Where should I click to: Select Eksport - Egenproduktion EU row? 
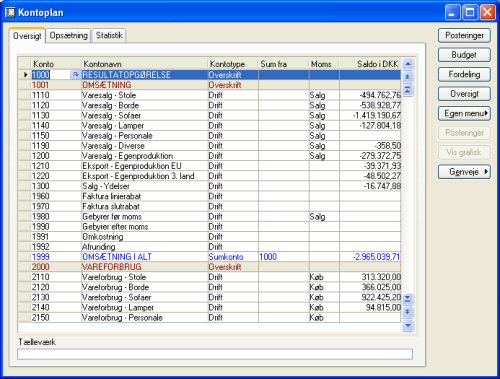(x=210, y=166)
